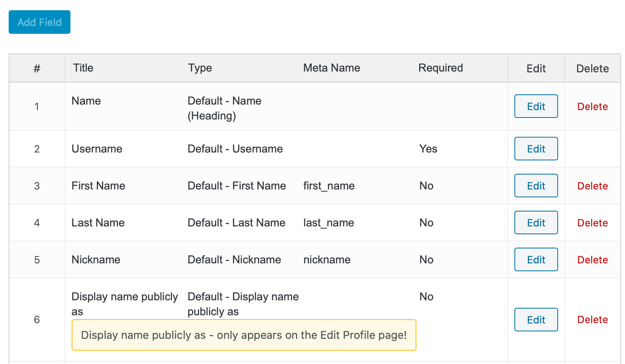This screenshot has height=364, width=625.
Task: Click the Last Name title cell
Action: coord(98,222)
